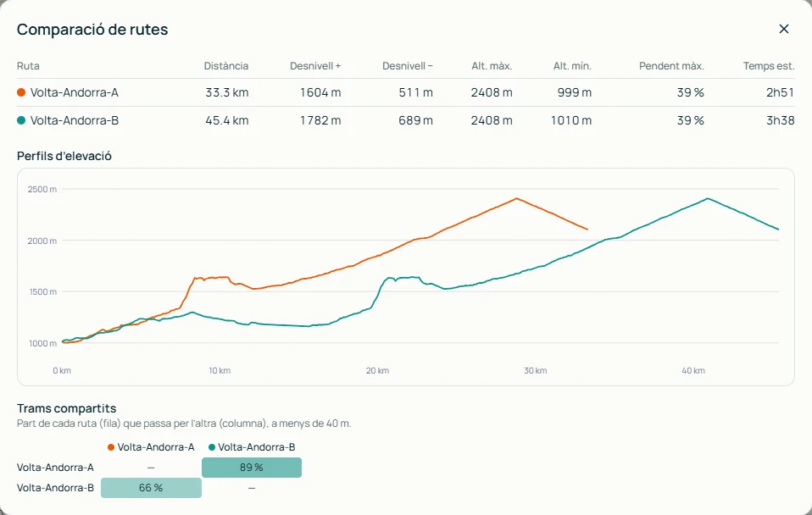Click the Perfils d'elevació heading
812x515 pixels.
(x=64, y=156)
